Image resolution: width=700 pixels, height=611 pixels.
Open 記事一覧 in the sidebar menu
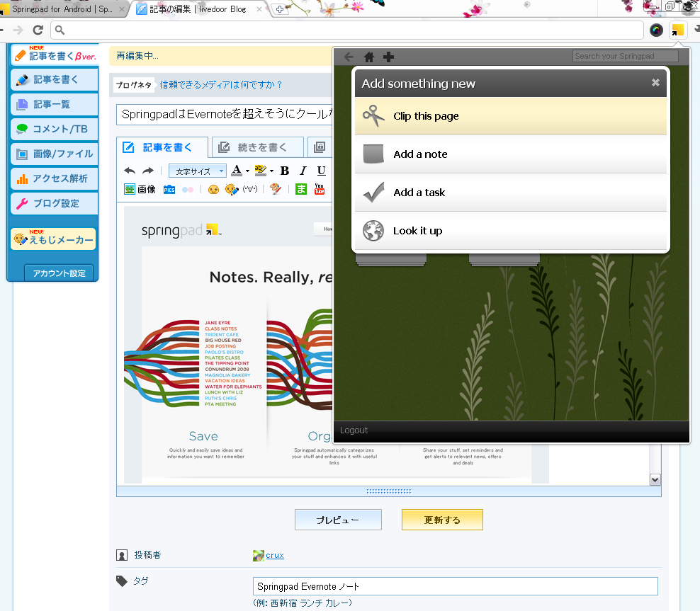54,104
